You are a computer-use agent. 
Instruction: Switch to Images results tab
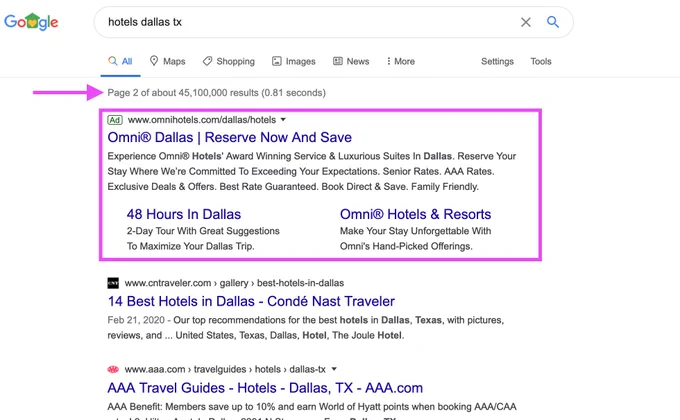(294, 61)
